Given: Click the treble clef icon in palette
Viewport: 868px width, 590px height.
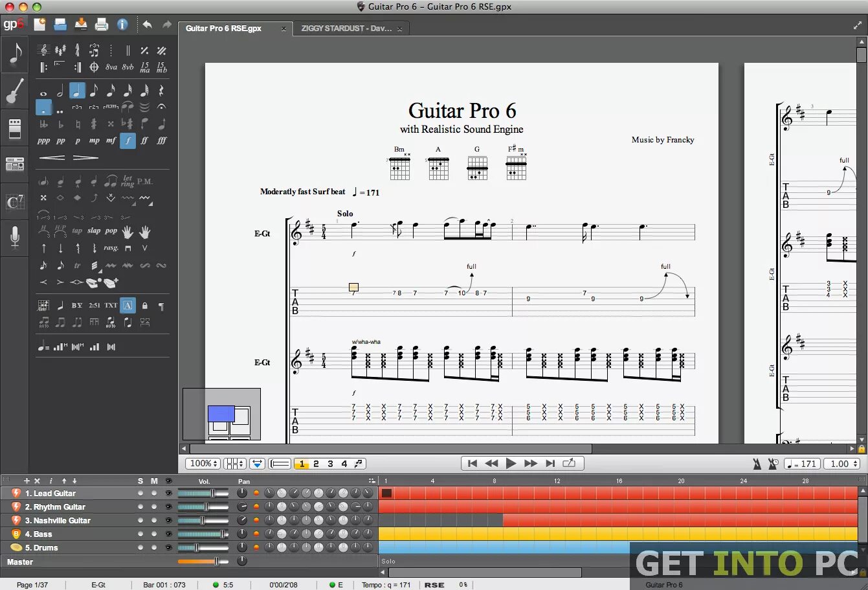Looking at the screenshot, I should click(x=43, y=50).
